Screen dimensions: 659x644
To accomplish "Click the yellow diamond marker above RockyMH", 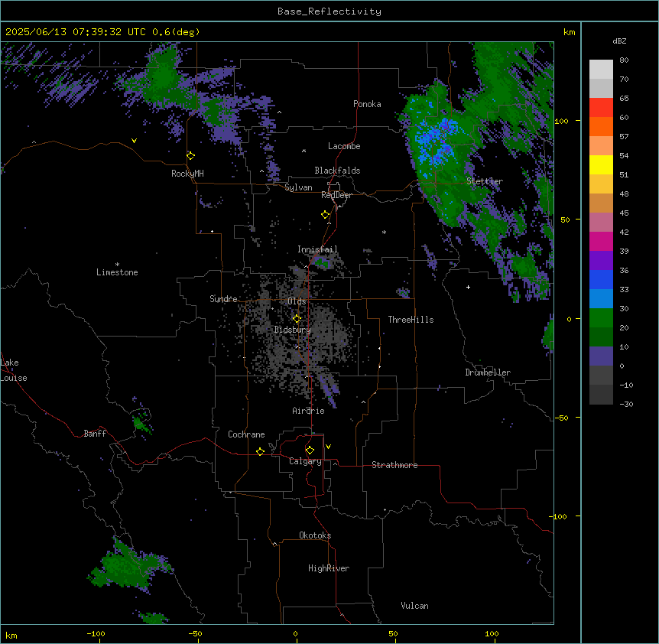I will click(191, 156).
